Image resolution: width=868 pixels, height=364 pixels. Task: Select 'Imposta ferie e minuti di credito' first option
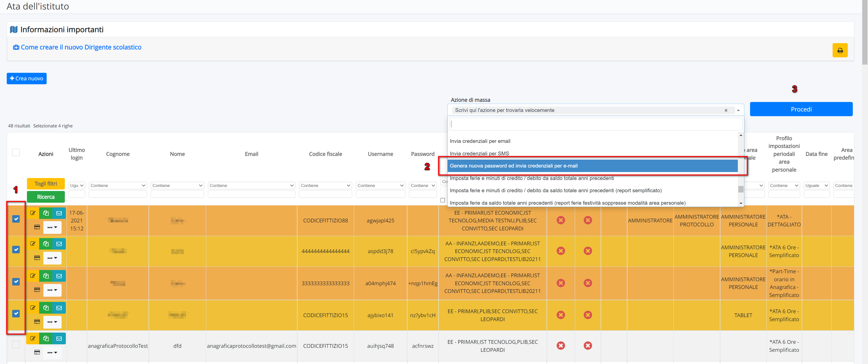coord(592,178)
